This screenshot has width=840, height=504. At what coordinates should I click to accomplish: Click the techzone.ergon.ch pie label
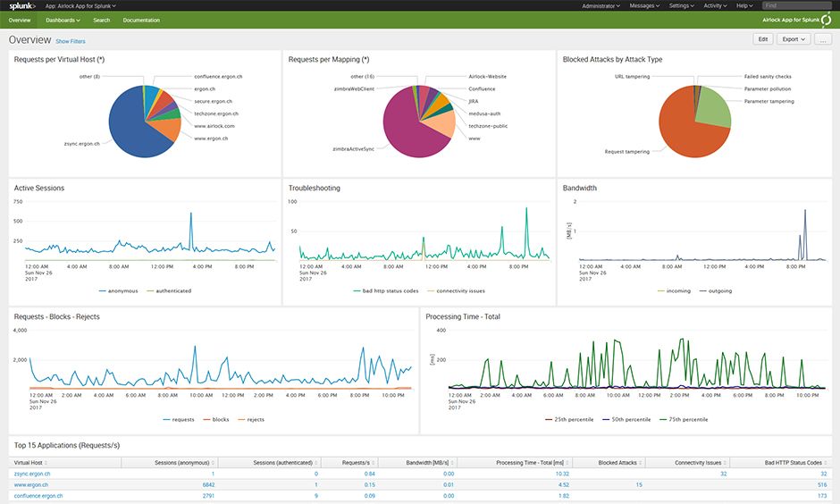216,113
